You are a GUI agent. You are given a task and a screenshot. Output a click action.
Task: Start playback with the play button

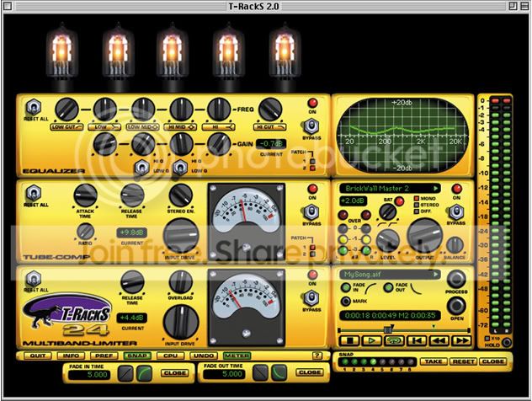(x=372, y=340)
